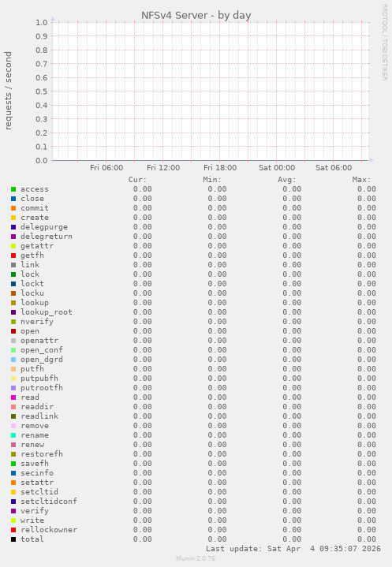392x567 pixels.
Task: Click the Sat 06:00 time axis label
Action: 334,168
